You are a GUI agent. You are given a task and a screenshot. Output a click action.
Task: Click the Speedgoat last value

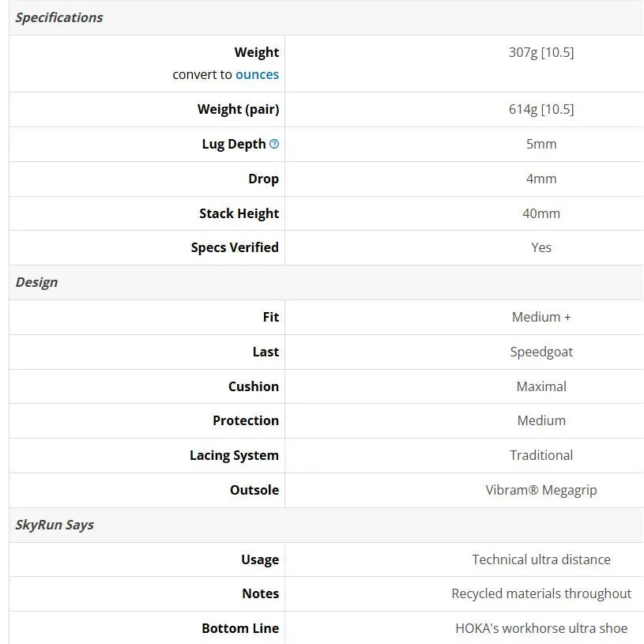(x=541, y=352)
